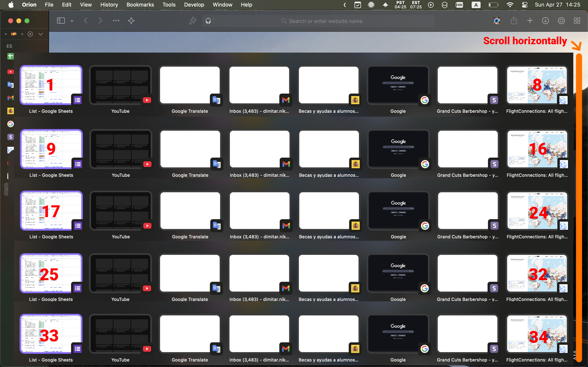This screenshot has width=588, height=367.
Task: Click the Google Sheets icon in the sidebar
Action: coord(10,56)
